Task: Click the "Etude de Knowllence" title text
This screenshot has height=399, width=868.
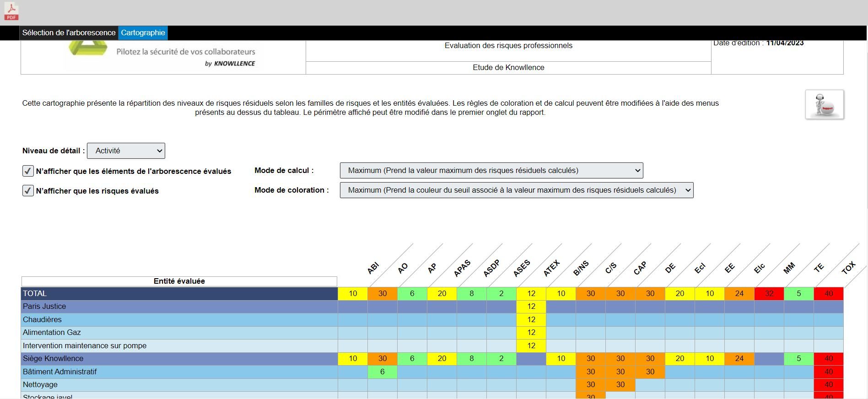Action: [x=508, y=67]
